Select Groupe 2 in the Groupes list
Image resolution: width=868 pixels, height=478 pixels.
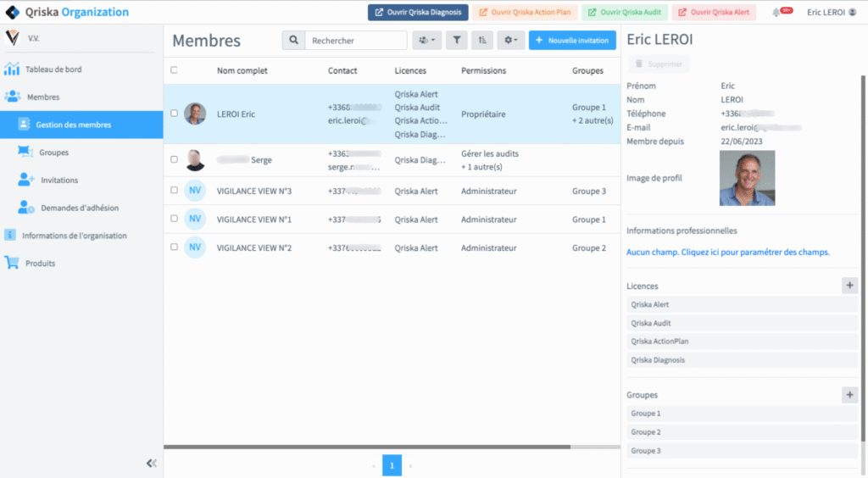tap(743, 432)
